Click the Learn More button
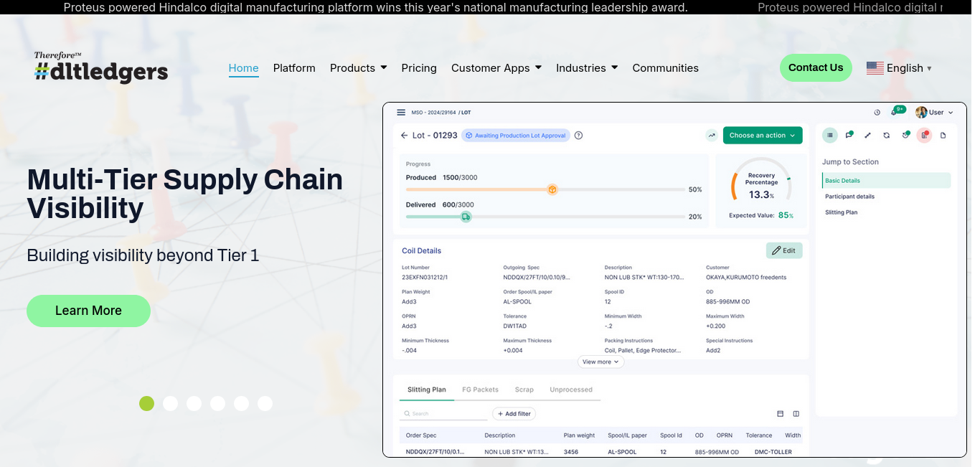 click(88, 311)
